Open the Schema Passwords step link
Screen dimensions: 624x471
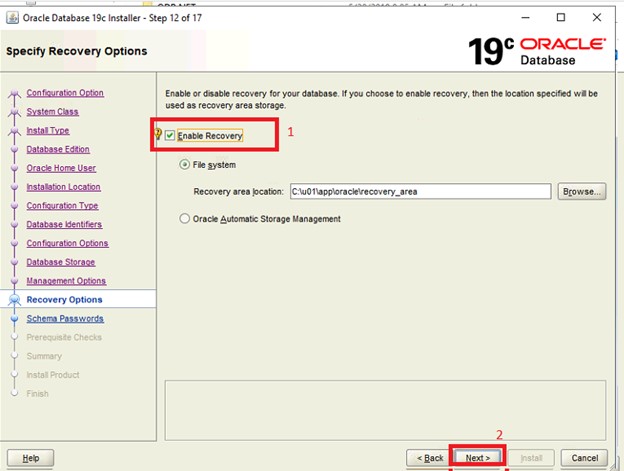click(65, 318)
